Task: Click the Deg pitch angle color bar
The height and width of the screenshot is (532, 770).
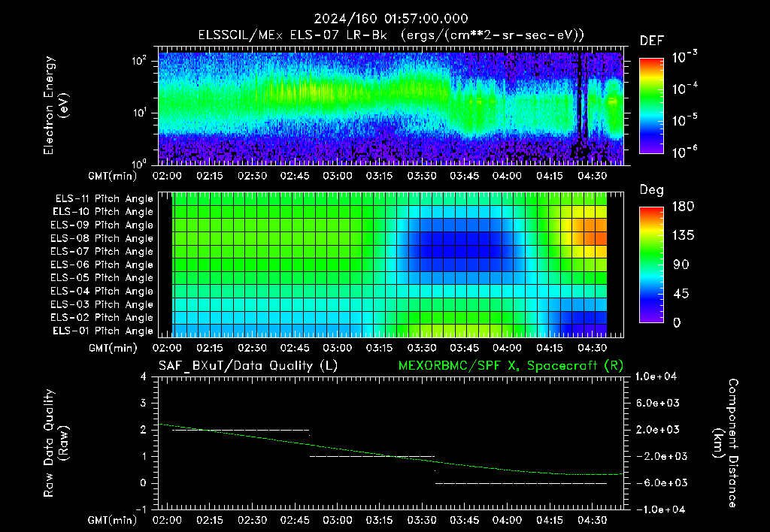Action: [x=652, y=264]
